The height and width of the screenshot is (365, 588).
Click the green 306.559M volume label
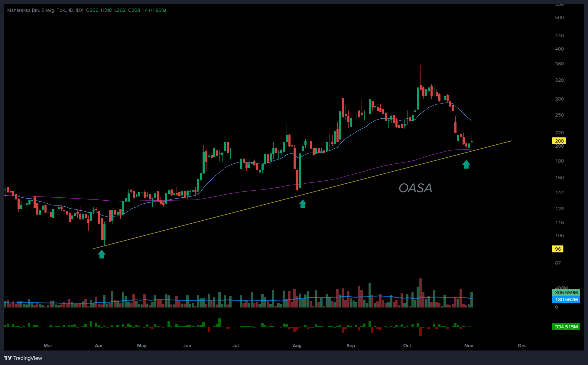coord(566,293)
